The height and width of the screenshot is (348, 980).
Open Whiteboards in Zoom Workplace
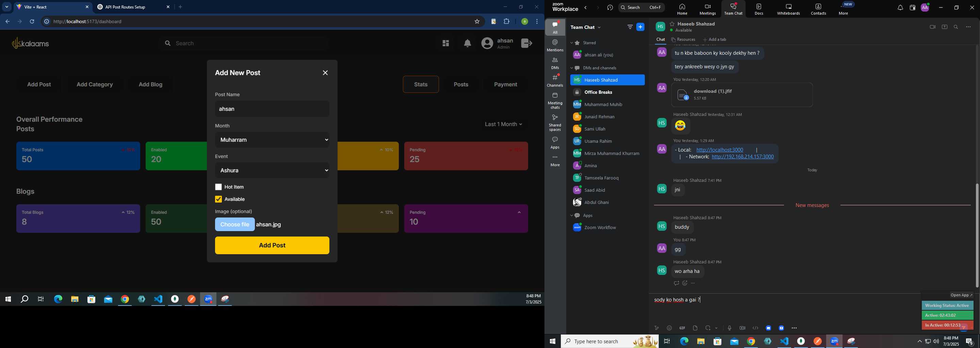(x=788, y=9)
